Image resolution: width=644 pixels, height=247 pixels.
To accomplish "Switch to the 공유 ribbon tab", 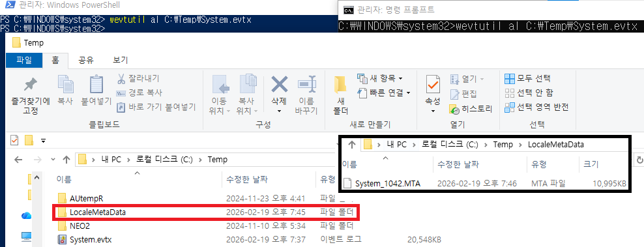I will pyautogui.click(x=86, y=60).
